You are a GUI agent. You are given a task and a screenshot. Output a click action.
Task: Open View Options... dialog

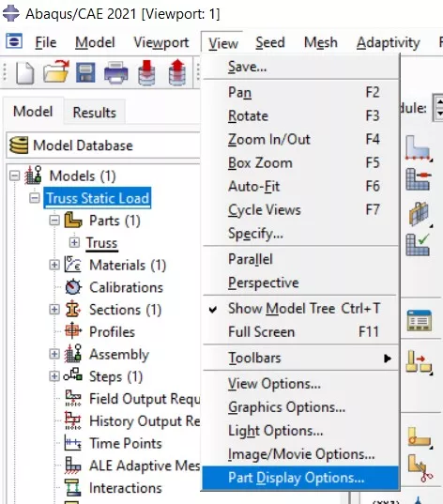tap(301, 384)
